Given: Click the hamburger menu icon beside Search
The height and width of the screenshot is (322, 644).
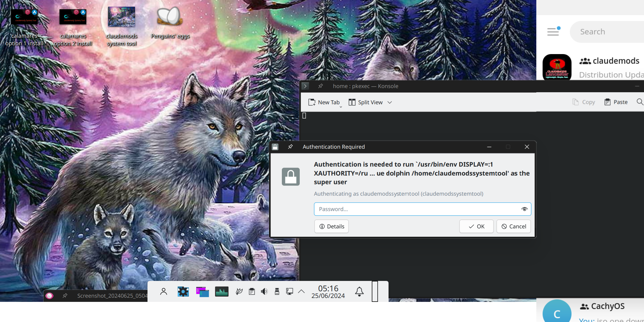Looking at the screenshot, I should [553, 32].
